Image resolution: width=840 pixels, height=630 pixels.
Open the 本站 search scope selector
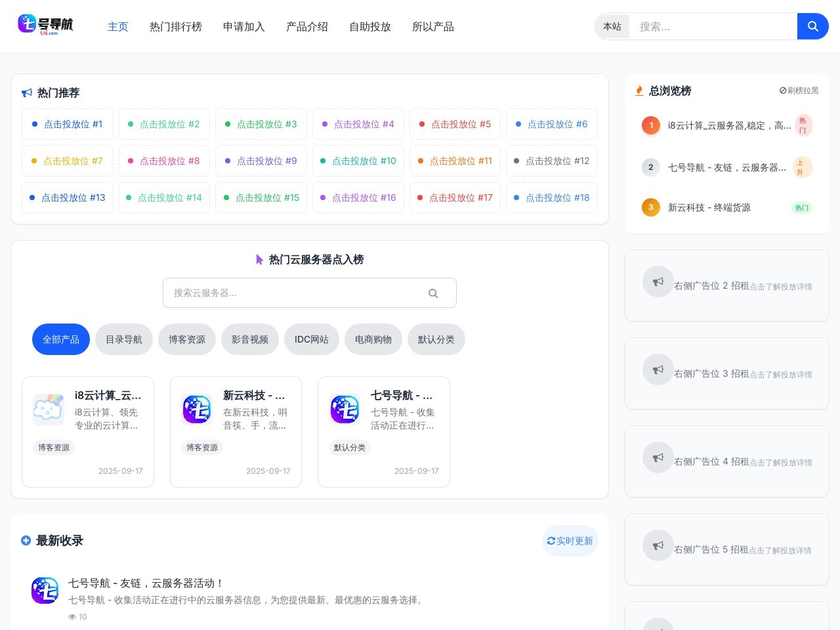pyautogui.click(x=612, y=26)
